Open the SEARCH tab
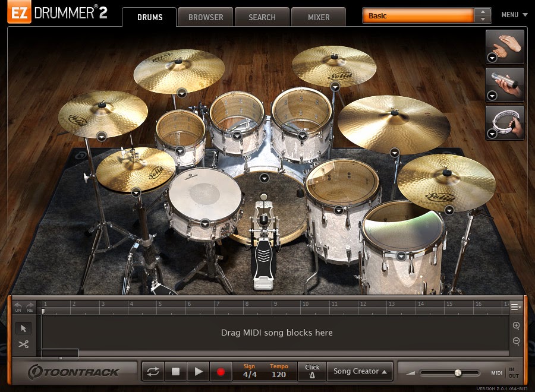The width and height of the screenshot is (535, 392). (x=262, y=17)
